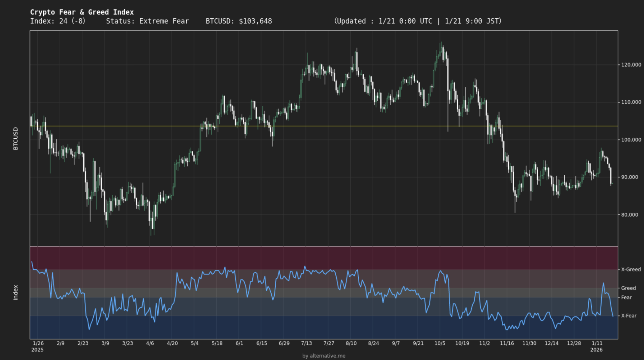Image resolution: width=644 pixels, height=360 pixels.
Task: Click the 100,000 price axis label
Action: [631, 140]
